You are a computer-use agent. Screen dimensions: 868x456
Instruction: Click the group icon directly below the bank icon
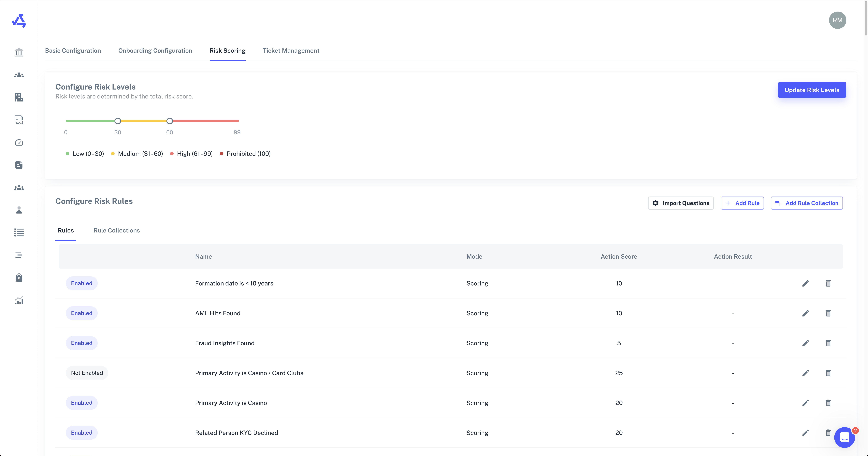tap(19, 75)
